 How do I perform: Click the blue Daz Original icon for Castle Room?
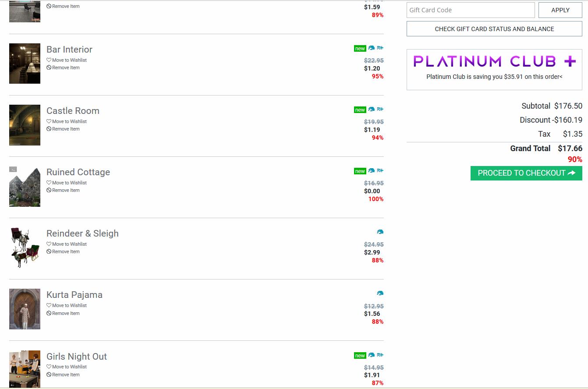point(371,109)
